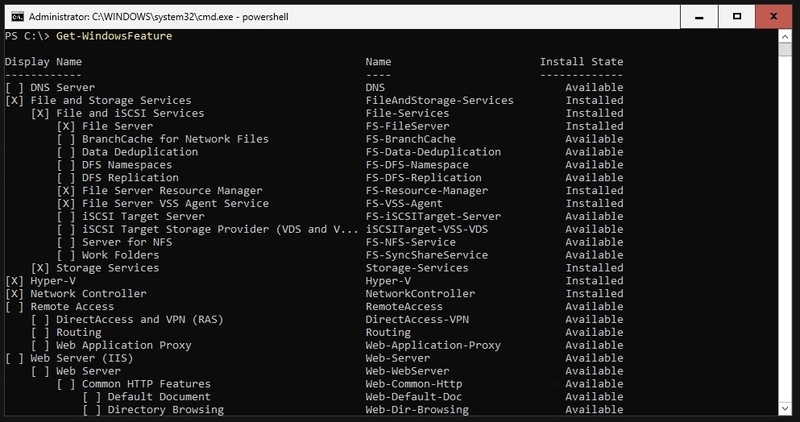Click the FS-Resource-Manager name text
The height and width of the screenshot is (422, 800).
[427, 191]
